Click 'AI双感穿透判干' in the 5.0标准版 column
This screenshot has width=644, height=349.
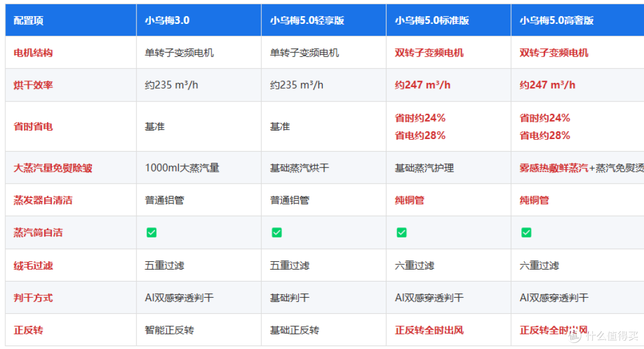(x=429, y=298)
